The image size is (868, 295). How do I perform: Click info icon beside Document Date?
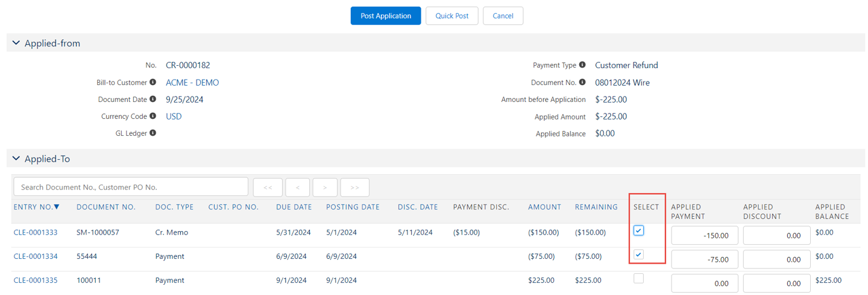click(x=153, y=99)
